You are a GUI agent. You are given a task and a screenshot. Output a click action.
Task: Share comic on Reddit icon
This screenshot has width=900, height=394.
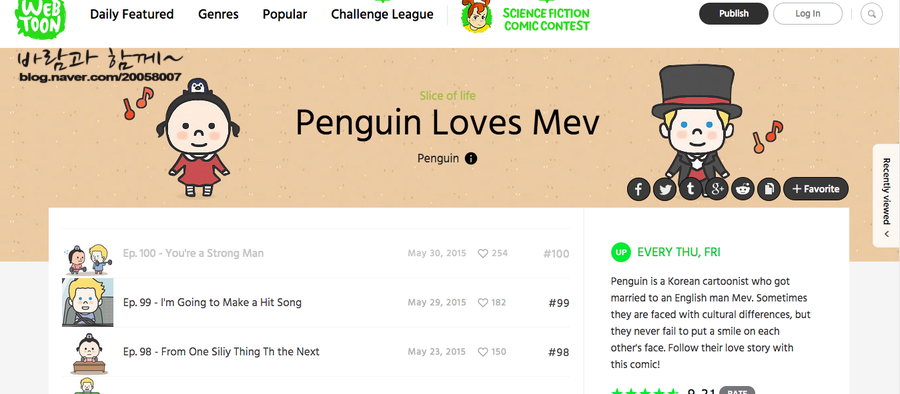(x=743, y=189)
